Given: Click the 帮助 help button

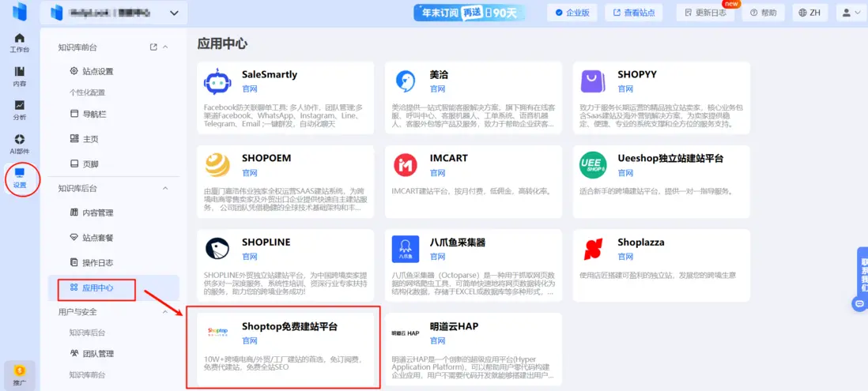Looking at the screenshot, I should pos(764,12).
